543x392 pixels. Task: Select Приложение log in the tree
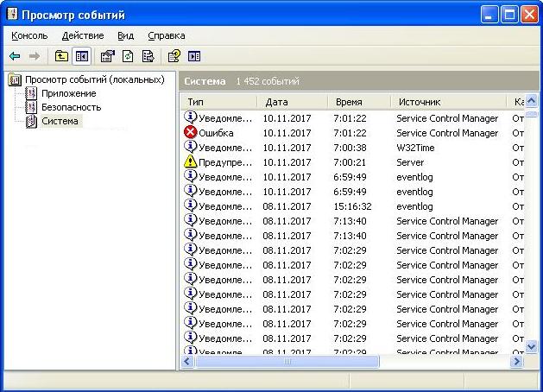[x=68, y=93]
